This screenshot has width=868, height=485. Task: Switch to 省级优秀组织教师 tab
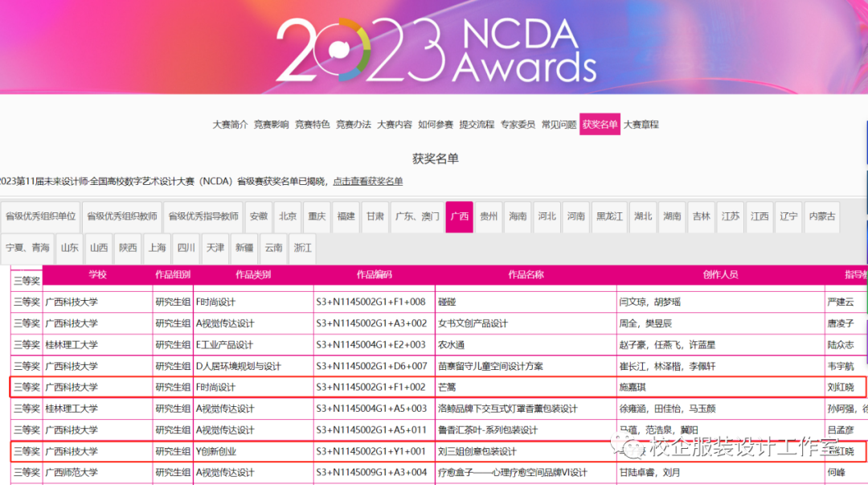point(122,216)
